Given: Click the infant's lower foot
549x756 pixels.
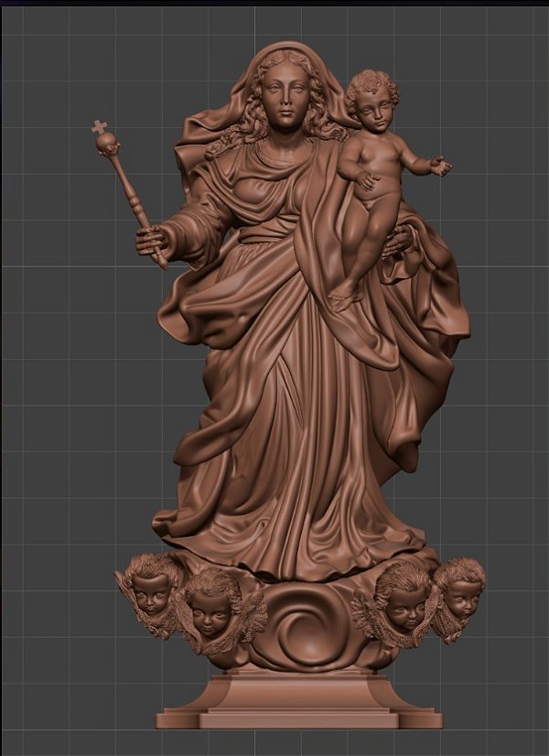Looking at the screenshot, I should click(x=341, y=297).
